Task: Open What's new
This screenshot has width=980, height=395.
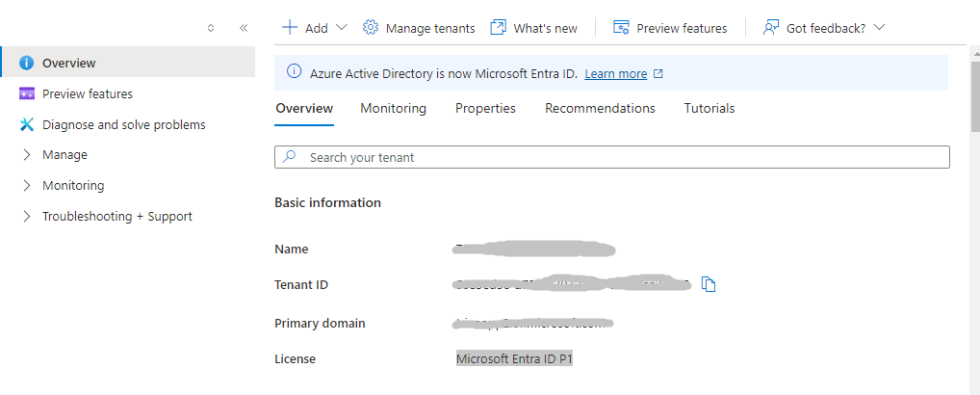Action: coord(545,28)
